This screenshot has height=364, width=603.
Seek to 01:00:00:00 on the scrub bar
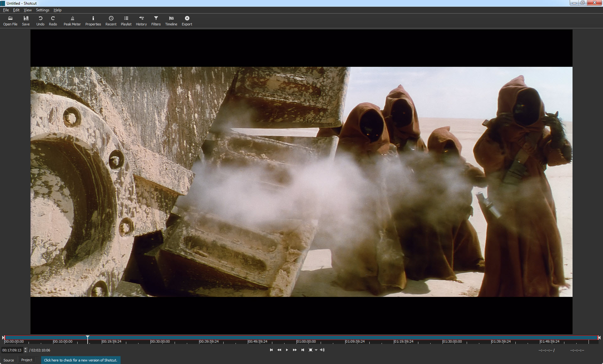(x=307, y=341)
